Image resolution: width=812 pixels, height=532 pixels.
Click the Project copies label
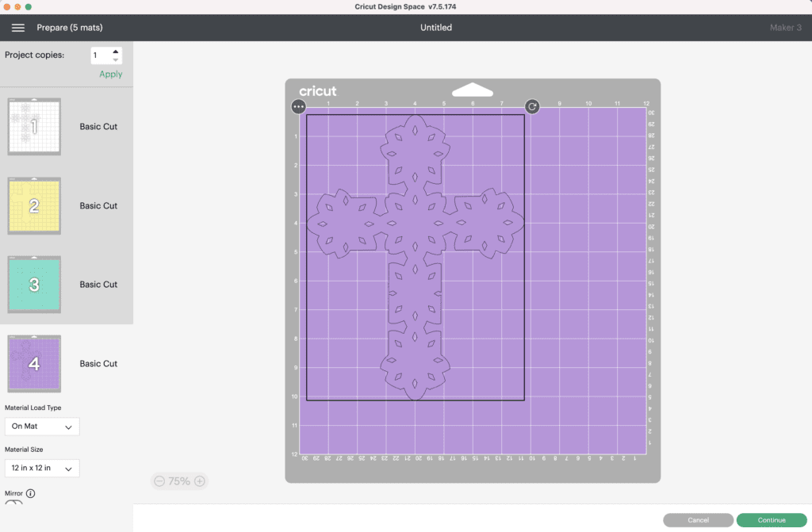[35, 55]
